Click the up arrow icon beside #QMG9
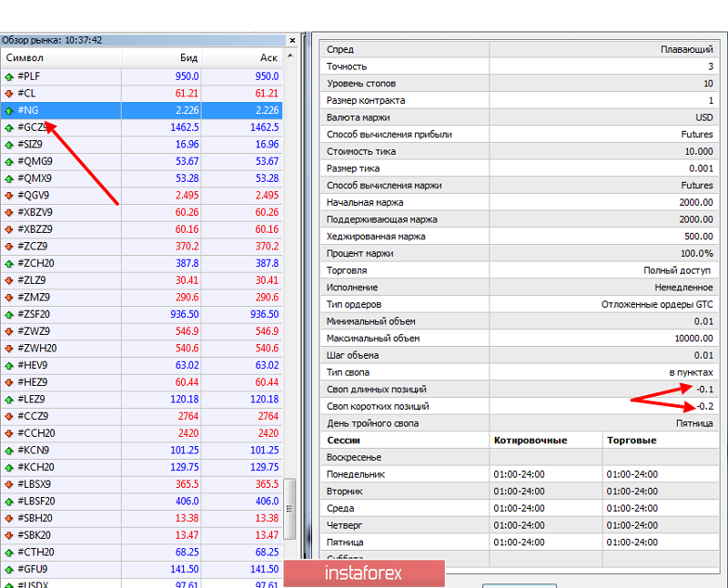Viewport: 728px width, 588px height. click(x=9, y=162)
